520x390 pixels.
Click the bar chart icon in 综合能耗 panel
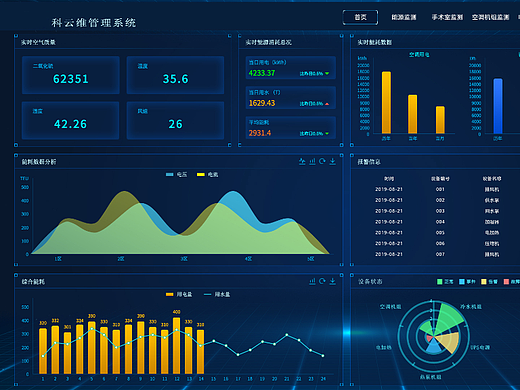(312, 281)
